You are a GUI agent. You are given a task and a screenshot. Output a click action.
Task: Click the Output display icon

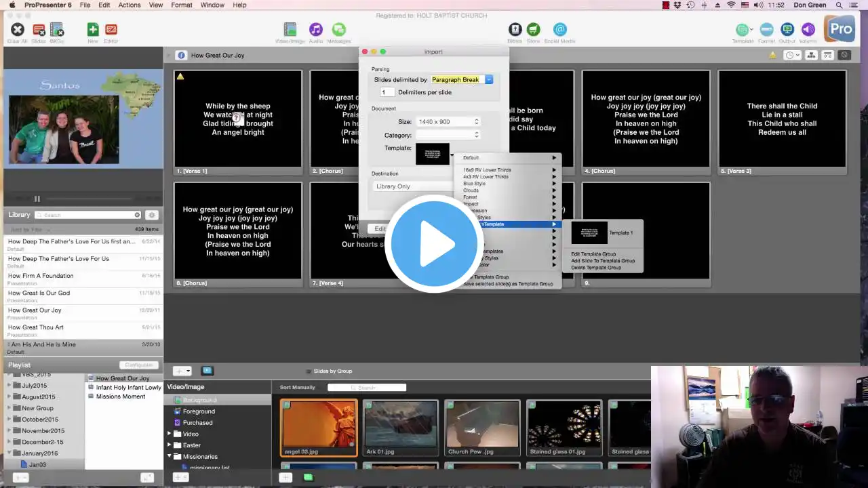[787, 30]
